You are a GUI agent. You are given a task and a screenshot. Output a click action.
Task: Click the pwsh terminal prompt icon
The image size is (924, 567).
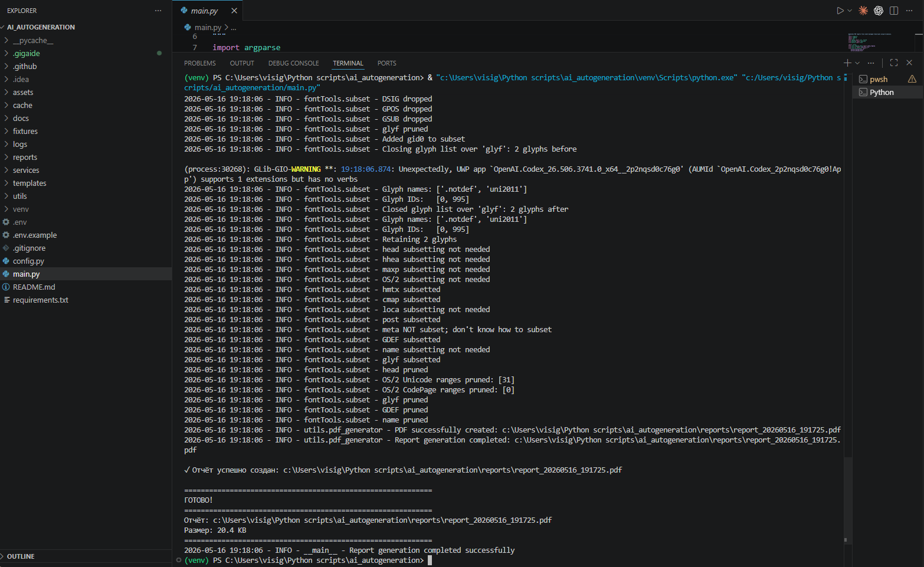(x=863, y=79)
